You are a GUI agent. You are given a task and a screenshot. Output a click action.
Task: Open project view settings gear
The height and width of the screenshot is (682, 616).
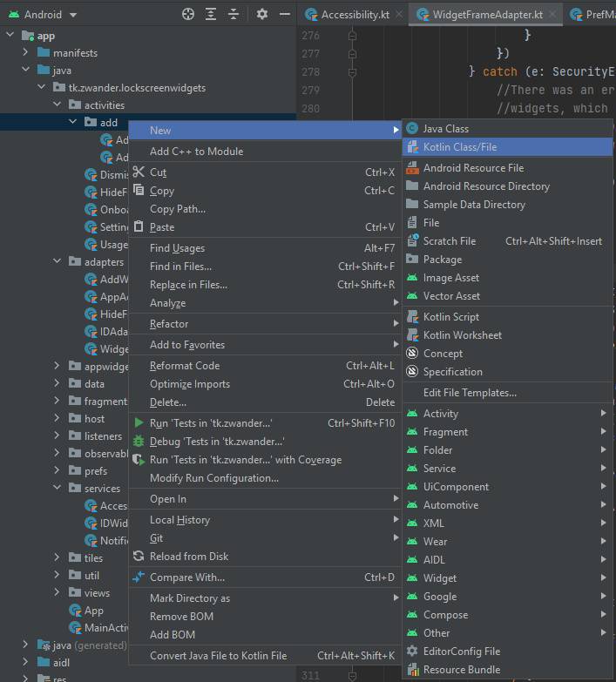[262, 14]
